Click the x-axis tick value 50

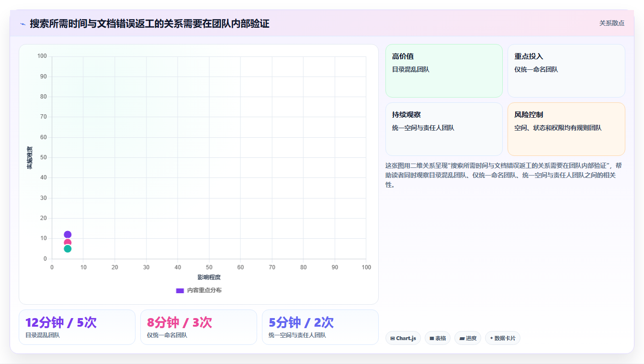click(x=209, y=267)
